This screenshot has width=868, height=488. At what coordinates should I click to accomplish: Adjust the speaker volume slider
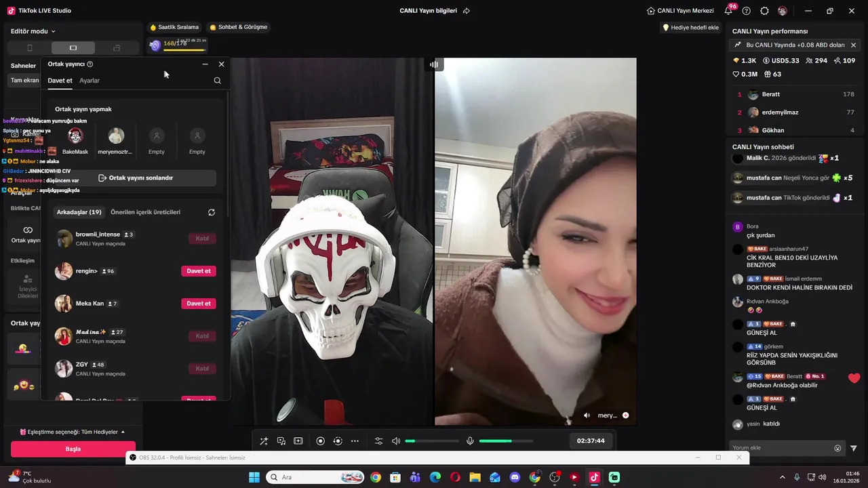[432, 441]
